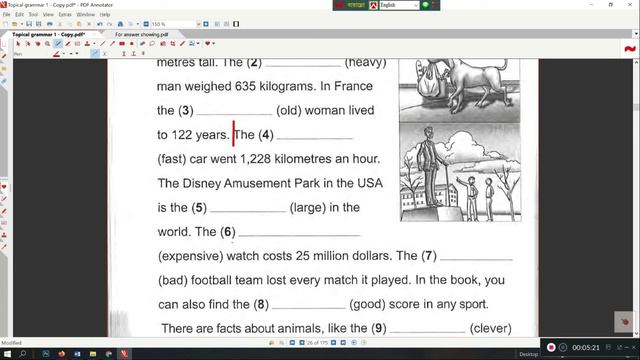Select the Crop tool
The height and width of the screenshot is (360, 640).
[173, 44]
